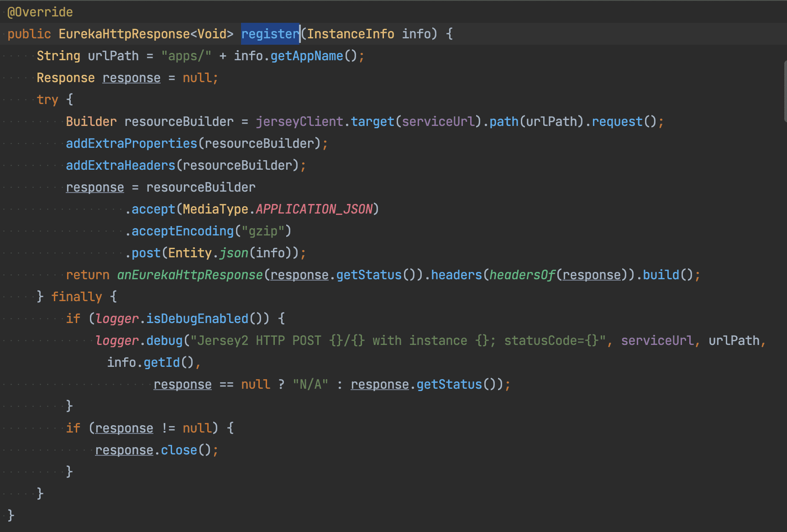Click the acceptEncoding method
The image size is (787, 532).
[x=183, y=231]
